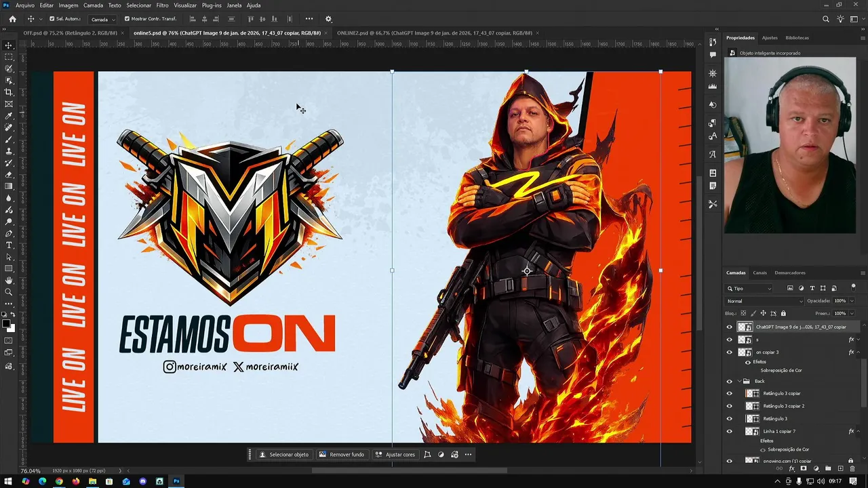Collapse effects on Linha 1 copiar 7

coord(858,431)
